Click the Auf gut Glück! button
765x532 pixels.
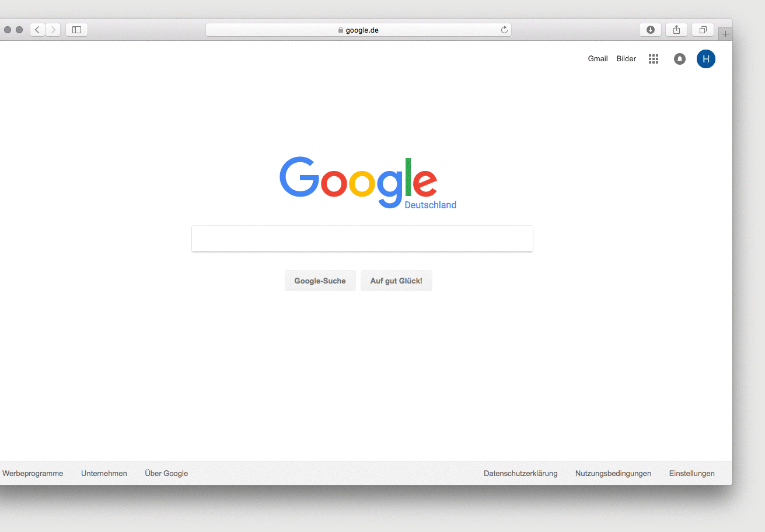(396, 281)
